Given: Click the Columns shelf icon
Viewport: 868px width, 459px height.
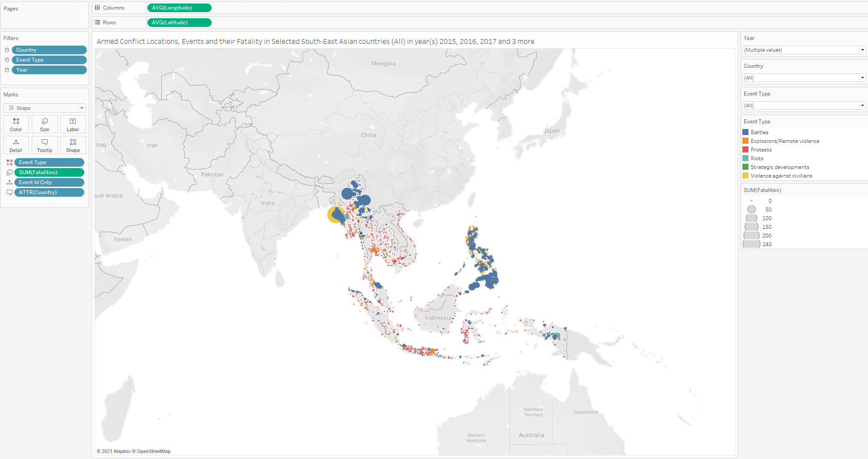Looking at the screenshot, I should 97,8.
